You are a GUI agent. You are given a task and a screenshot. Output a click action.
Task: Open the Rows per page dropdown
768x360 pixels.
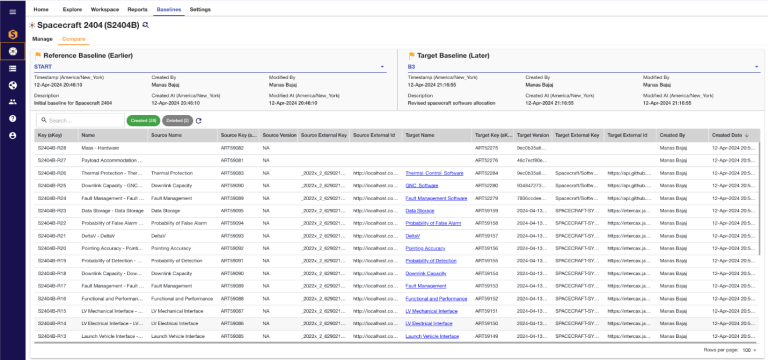[749, 350]
